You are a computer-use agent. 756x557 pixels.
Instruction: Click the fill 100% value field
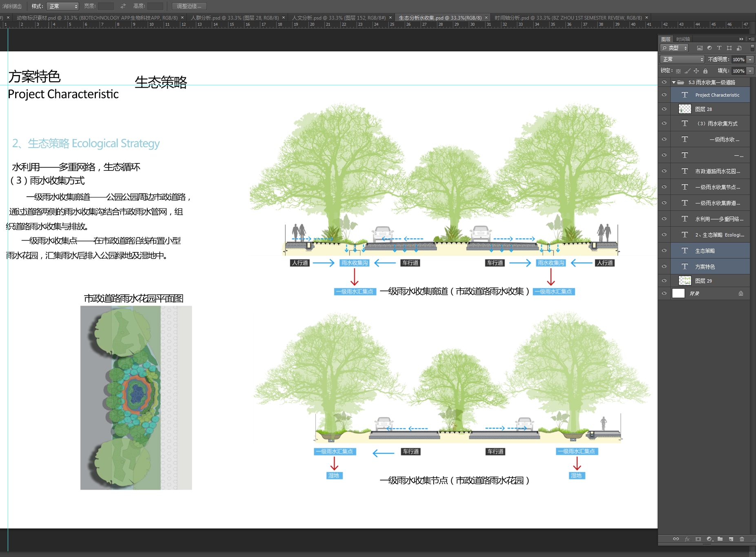[x=739, y=71]
